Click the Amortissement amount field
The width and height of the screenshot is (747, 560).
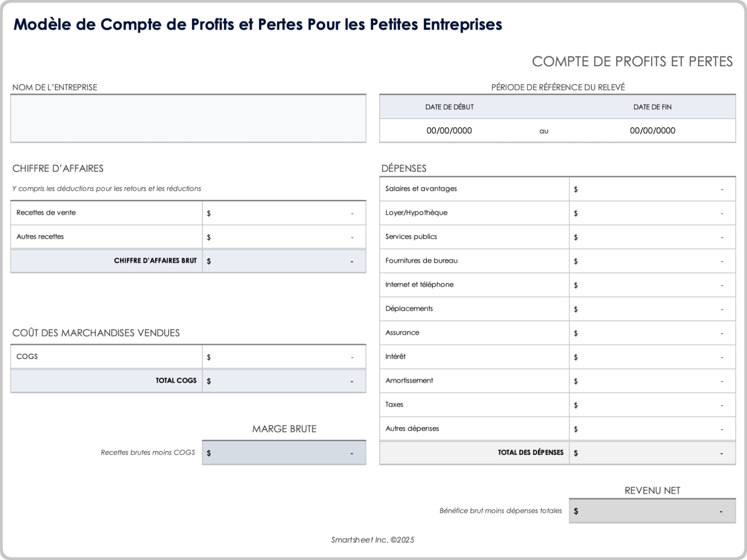(652, 380)
